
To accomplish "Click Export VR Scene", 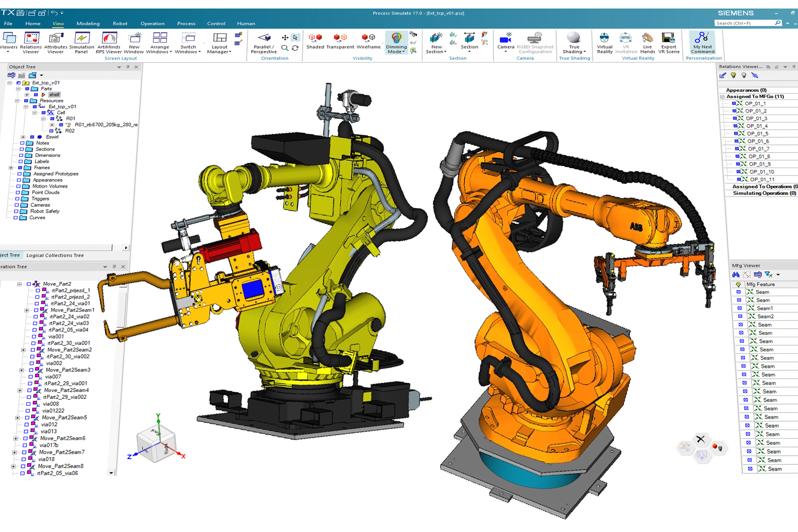I will [x=668, y=43].
